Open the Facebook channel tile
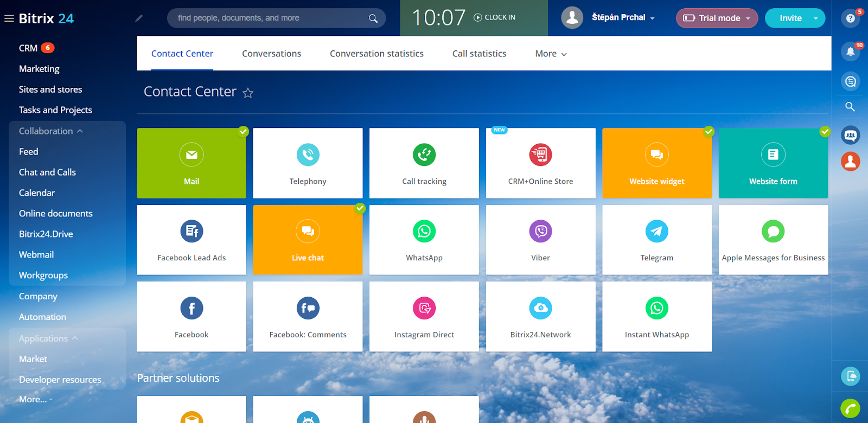Viewport: 868px width, 423px height. coord(192,317)
